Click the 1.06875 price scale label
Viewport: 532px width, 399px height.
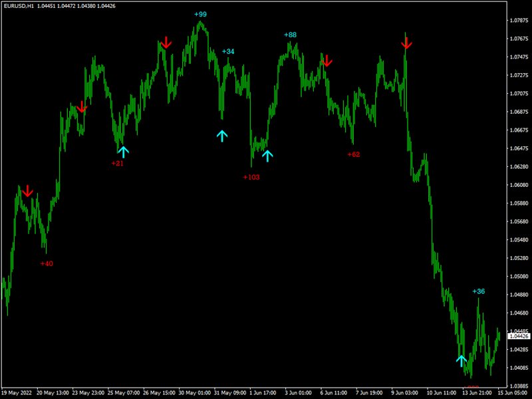click(519, 112)
